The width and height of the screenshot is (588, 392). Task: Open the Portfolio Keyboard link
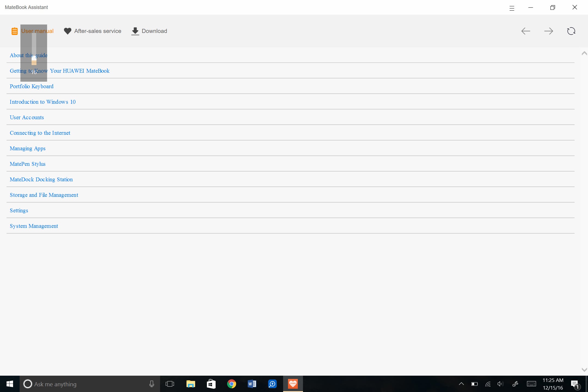(32, 86)
